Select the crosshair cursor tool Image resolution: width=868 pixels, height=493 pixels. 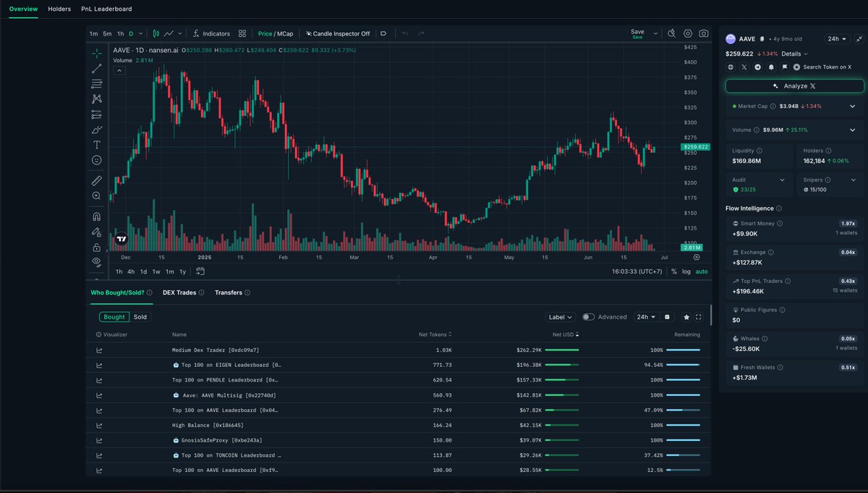click(x=96, y=53)
